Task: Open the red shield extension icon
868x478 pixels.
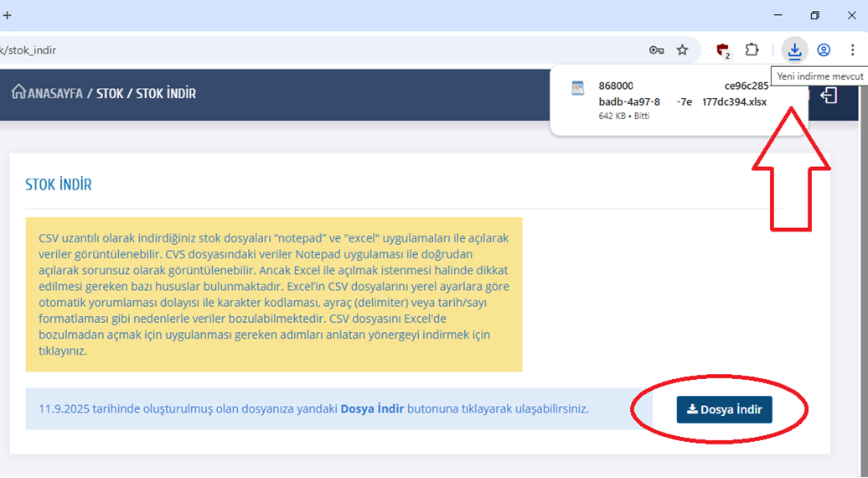Action: (722, 50)
